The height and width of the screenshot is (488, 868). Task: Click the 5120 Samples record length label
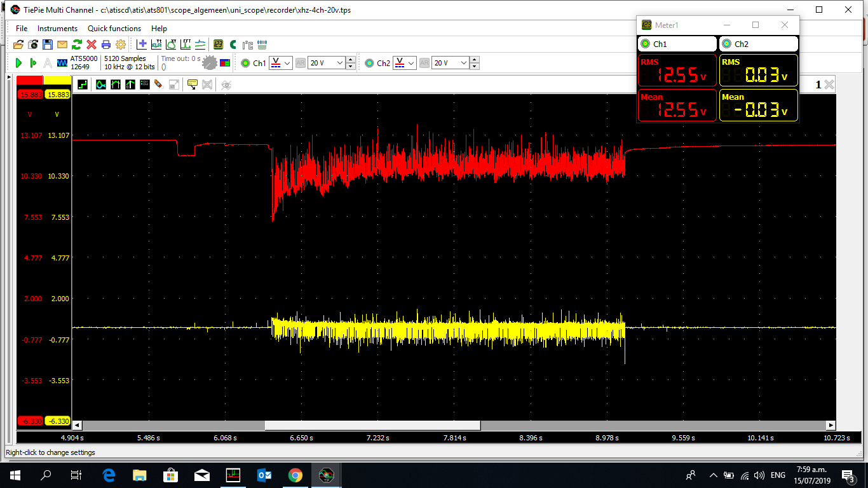click(x=125, y=58)
